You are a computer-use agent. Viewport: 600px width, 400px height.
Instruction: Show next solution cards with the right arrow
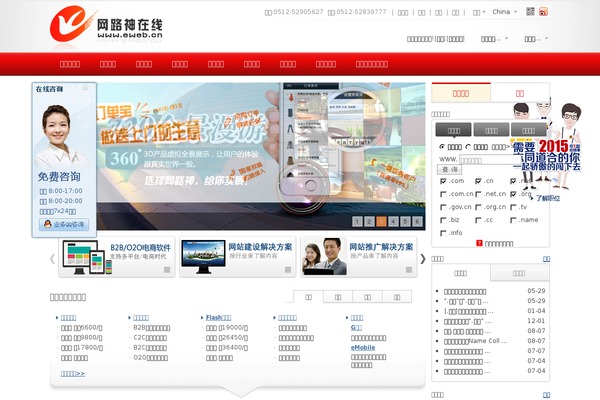(x=422, y=259)
